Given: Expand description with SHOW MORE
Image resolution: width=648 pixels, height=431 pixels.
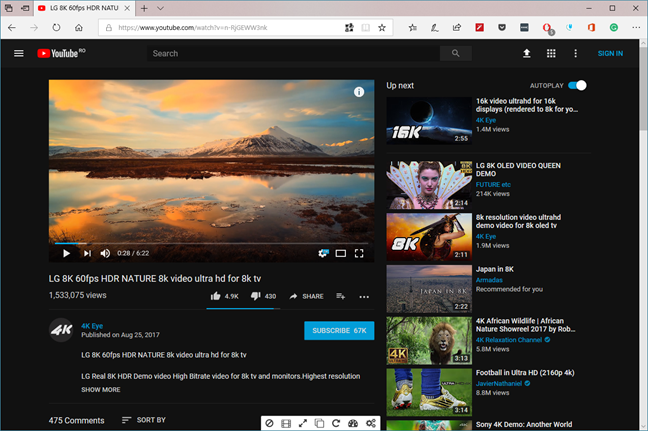Looking at the screenshot, I should 101,390.
